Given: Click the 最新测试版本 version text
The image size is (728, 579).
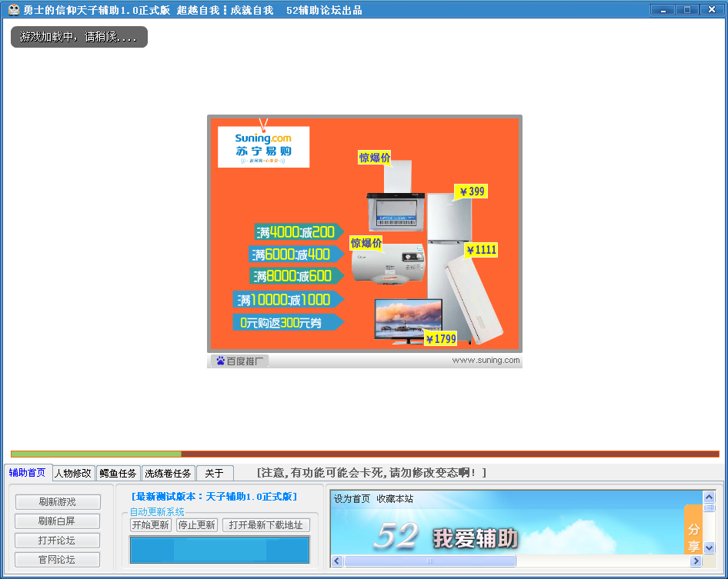Looking at the screenshot, I should click(214, 497).
